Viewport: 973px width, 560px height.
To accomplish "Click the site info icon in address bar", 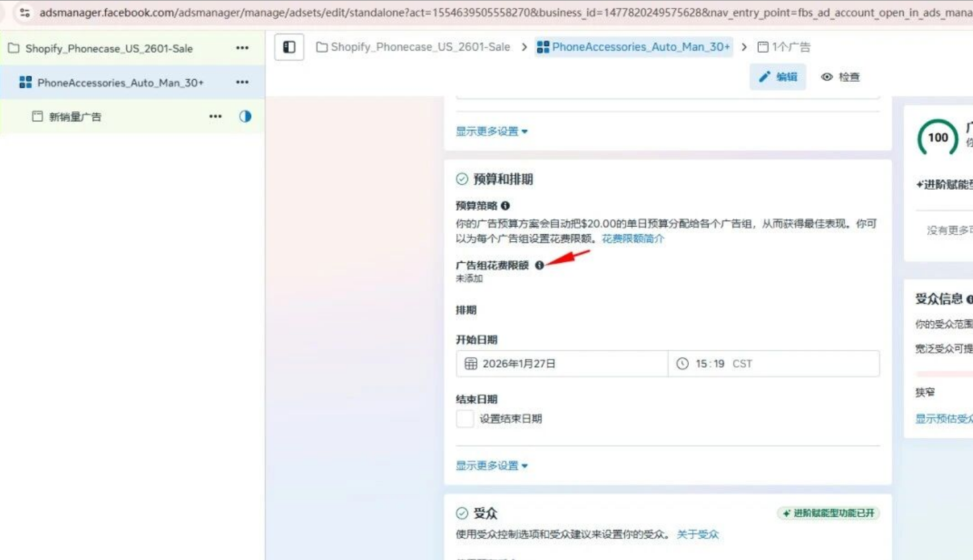I will 24,13.
